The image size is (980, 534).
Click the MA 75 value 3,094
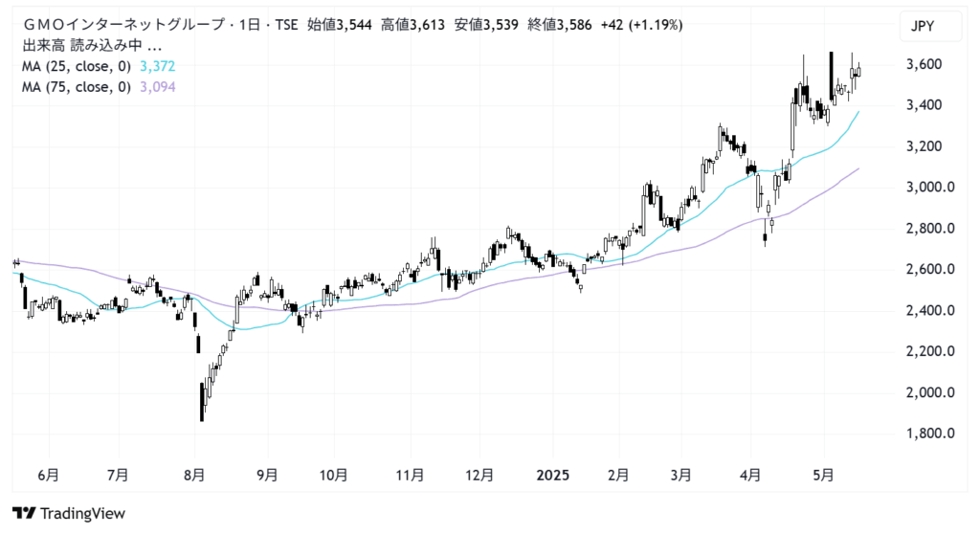coord(158,87)
